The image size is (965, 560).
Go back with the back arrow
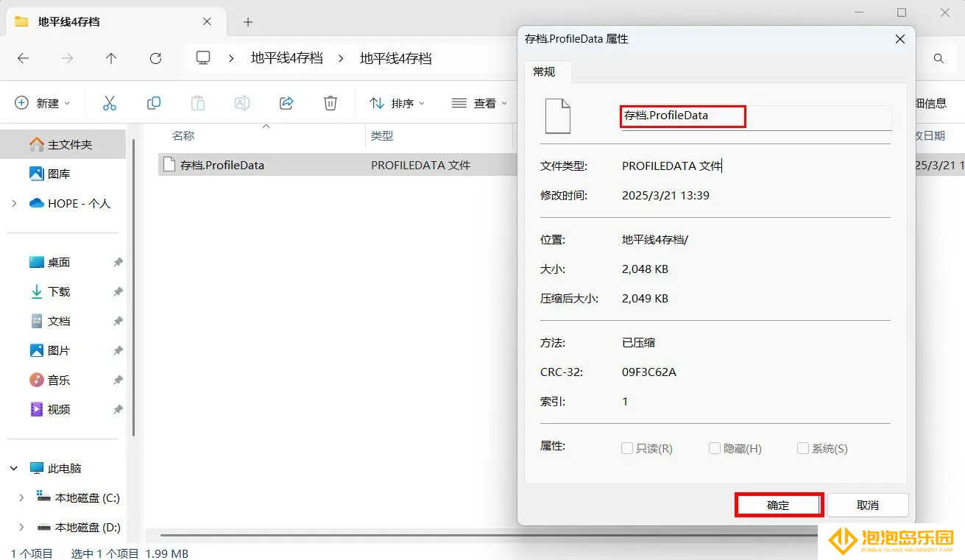click(24, 58)
